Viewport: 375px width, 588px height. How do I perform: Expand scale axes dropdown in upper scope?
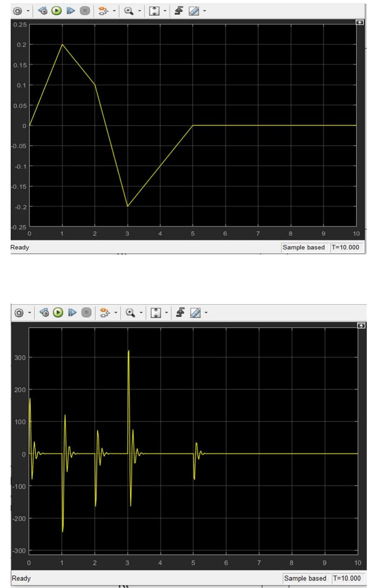click(x=165, y=11)
